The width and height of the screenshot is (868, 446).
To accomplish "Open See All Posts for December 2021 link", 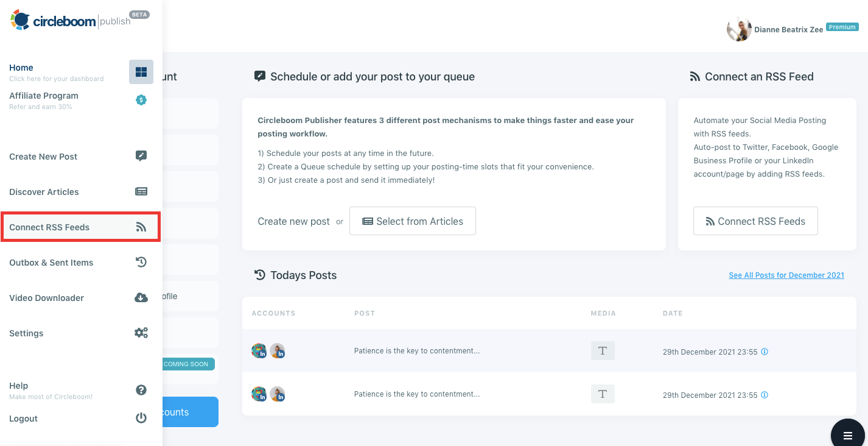I will (x=786, y=275).
